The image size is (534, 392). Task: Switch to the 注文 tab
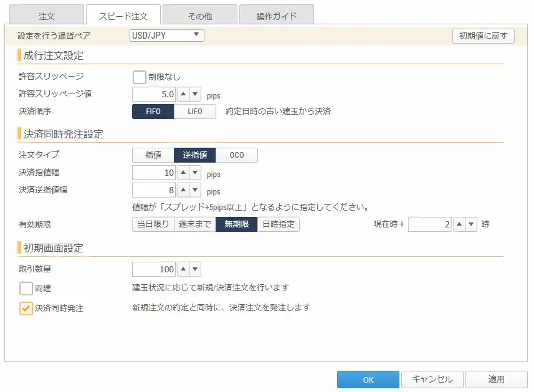(45, 14)
